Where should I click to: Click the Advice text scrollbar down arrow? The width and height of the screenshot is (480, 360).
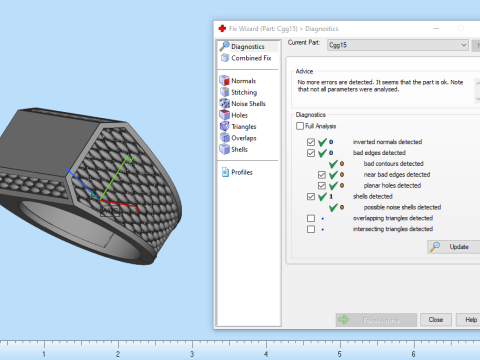pos(477,99)
